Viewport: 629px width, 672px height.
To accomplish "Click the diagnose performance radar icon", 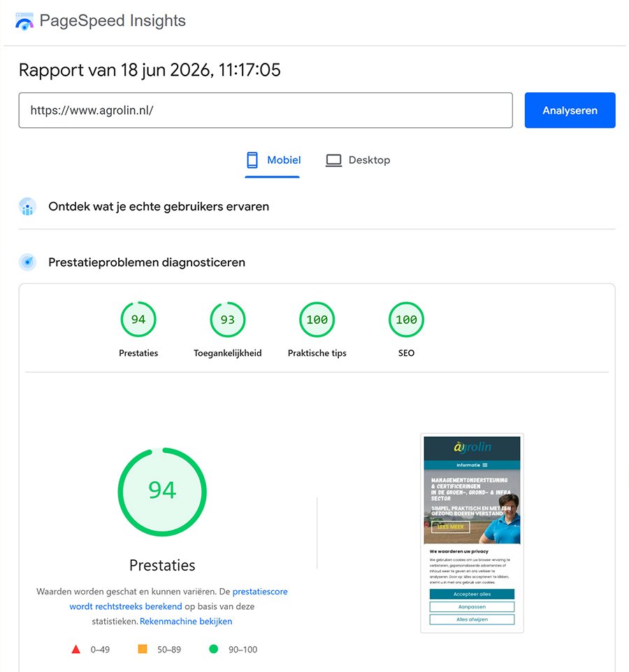I will pyautogui.click(x=27, y=262).
